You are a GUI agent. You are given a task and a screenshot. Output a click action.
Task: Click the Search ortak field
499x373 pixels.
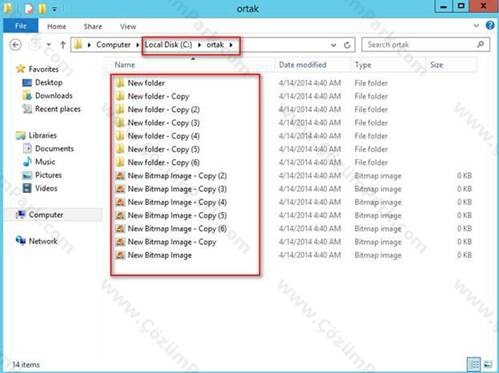click(x=426, y=45)
